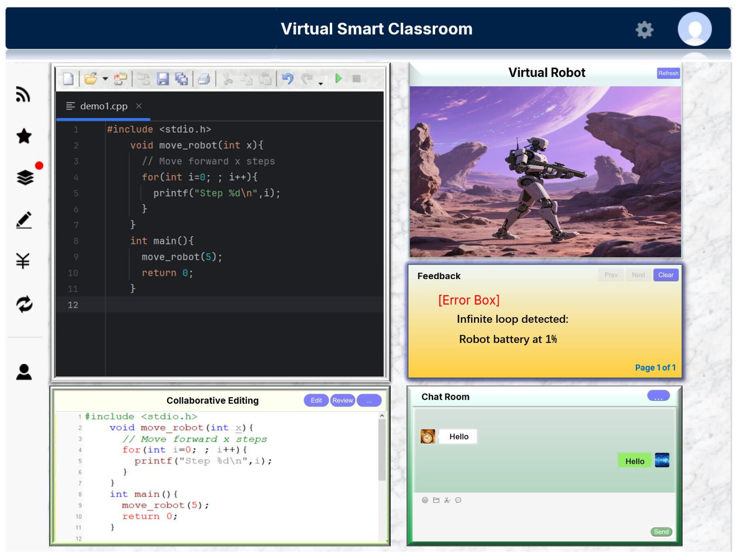This screenshot has width=739, height=560.
Task: Click the pencil edit sidebar icon
Action: pyautogui.click(x=24, y=220)
